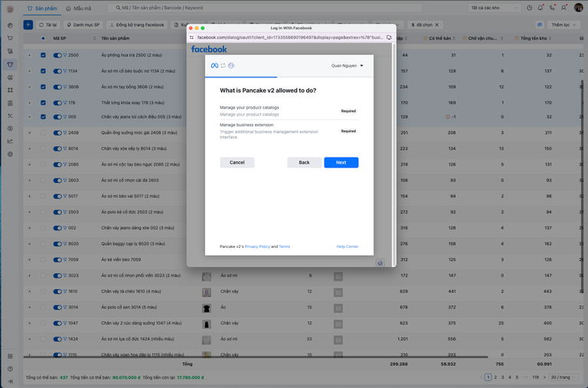Click the Cancel button in Facebook dialog
This screenshot has height=388, width=588.
(237, 162)
